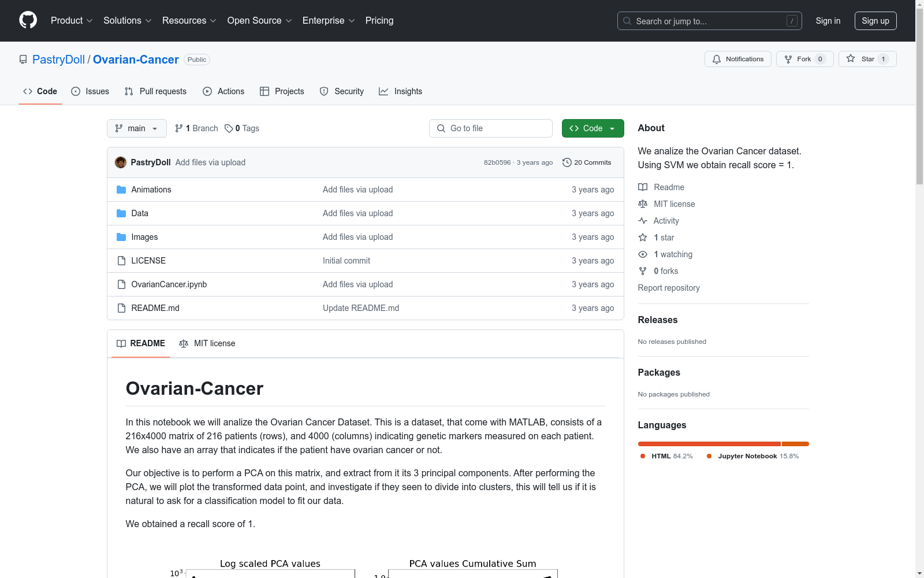The image size is (924, 578).
Task: Open the 82b0596 commit hash
Action: (x=497, y=162)
